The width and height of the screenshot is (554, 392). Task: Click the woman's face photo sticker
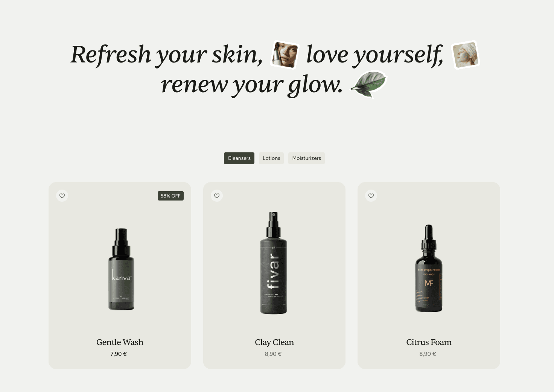tap(285, 55)
